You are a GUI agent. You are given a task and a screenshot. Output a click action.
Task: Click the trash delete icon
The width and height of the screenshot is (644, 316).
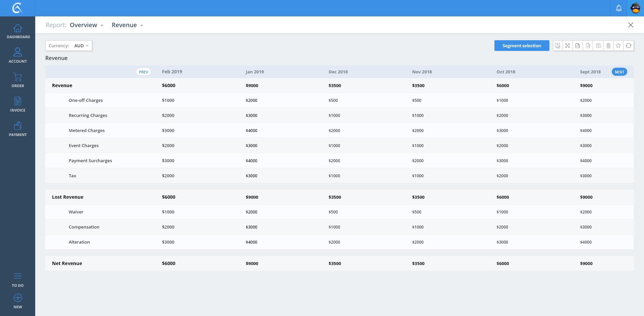608,46
